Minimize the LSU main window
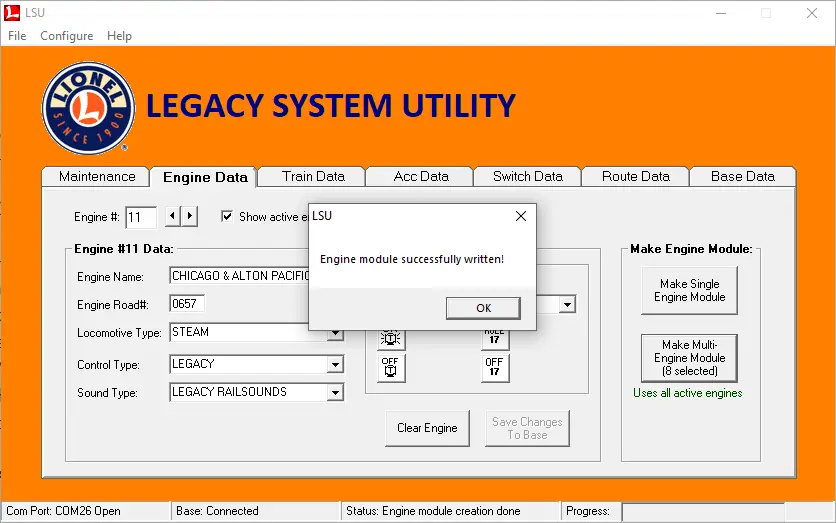The width and height of the screenshot is (836, 523). point(721,13)
